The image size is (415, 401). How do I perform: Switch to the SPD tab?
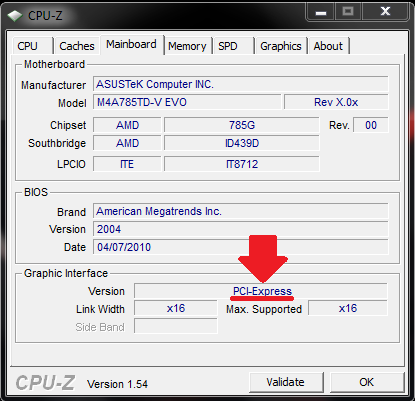[x=233, y=46]
